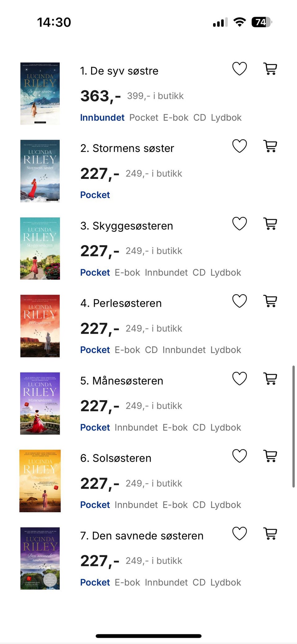
Task: Choose Lydbok format for Perlesøsteren
Action: click(226, 350)
